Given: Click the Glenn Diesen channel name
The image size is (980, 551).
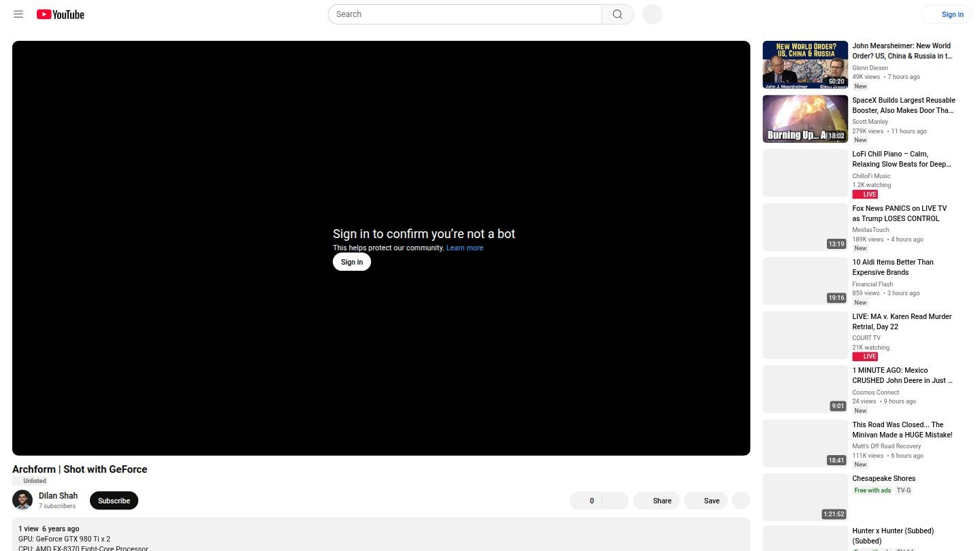Looking at the screenshot, I should coord(870,68).
